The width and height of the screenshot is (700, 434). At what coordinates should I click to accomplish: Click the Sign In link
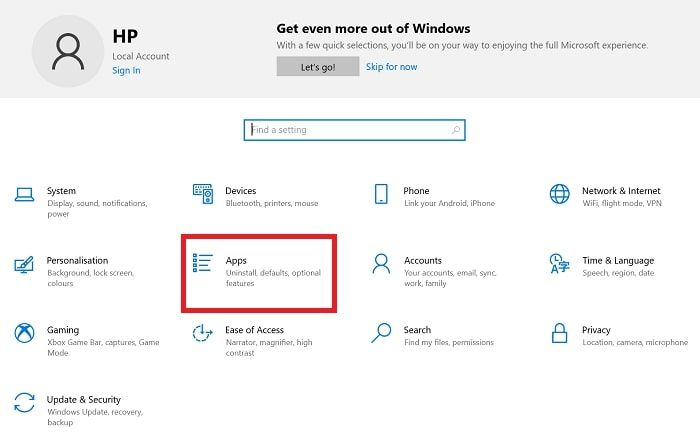126,71
